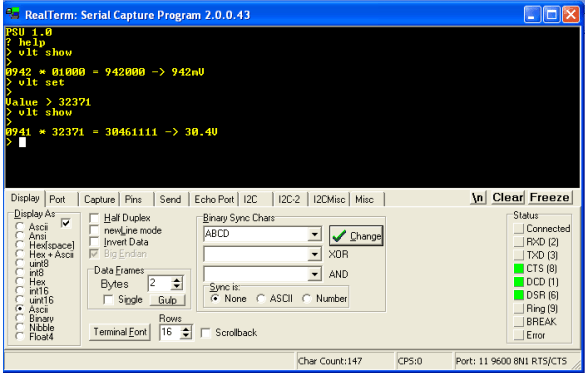Select uint16 display mode
This screenshot has height=376, width=587.
tap(19, 300)
